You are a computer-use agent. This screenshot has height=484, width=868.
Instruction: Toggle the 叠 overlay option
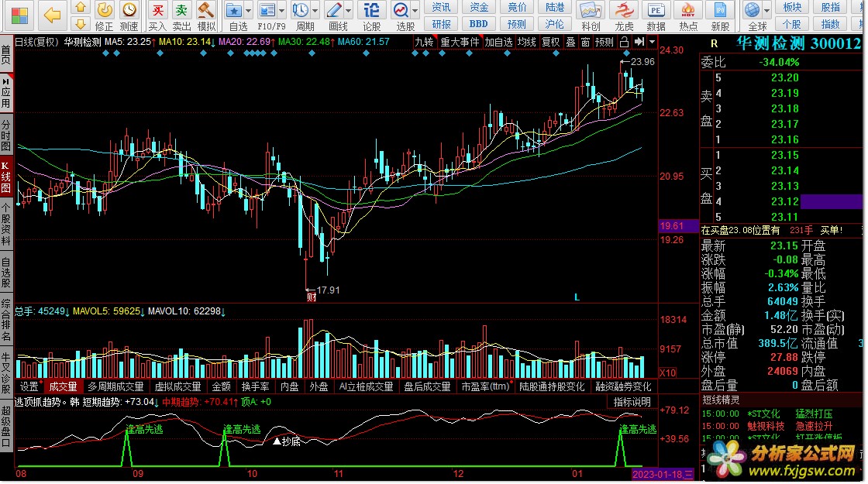pyautogui.click(x=570, y=42)
